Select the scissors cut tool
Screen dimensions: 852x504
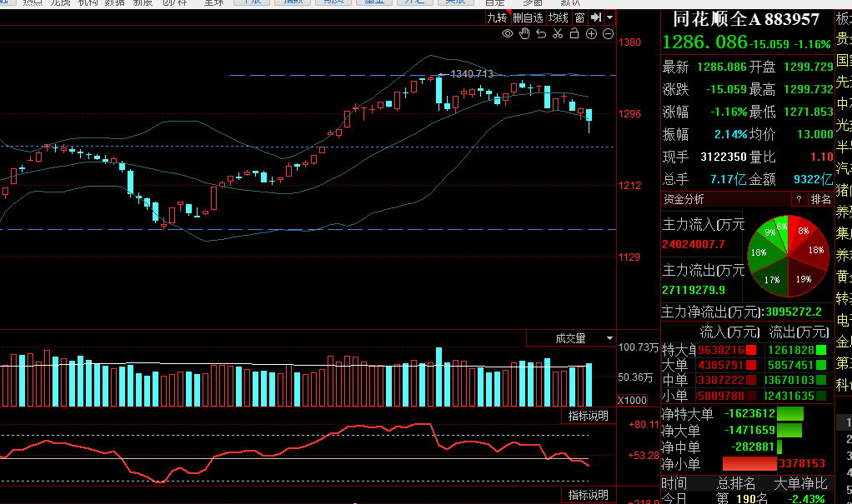pyautogui.click(x=558, y=33)
